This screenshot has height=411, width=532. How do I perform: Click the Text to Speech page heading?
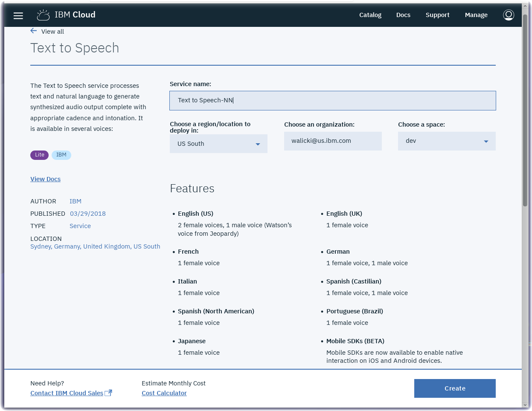point(75,48)
